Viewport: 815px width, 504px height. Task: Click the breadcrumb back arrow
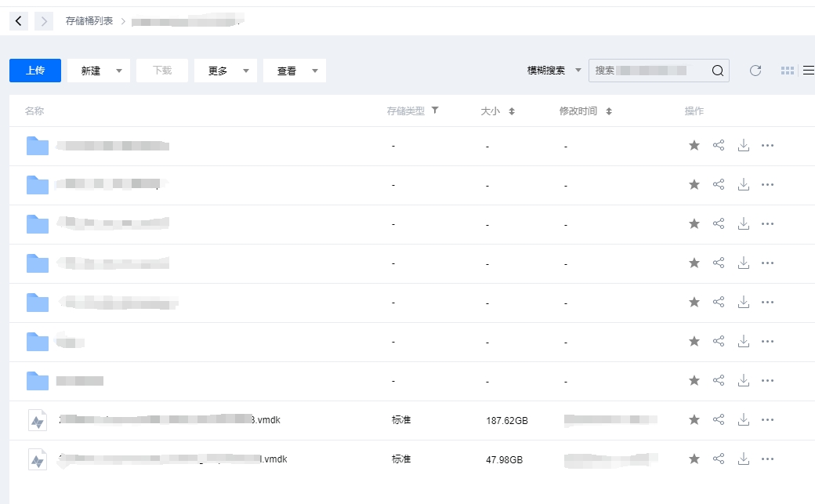tap(18, 20)
